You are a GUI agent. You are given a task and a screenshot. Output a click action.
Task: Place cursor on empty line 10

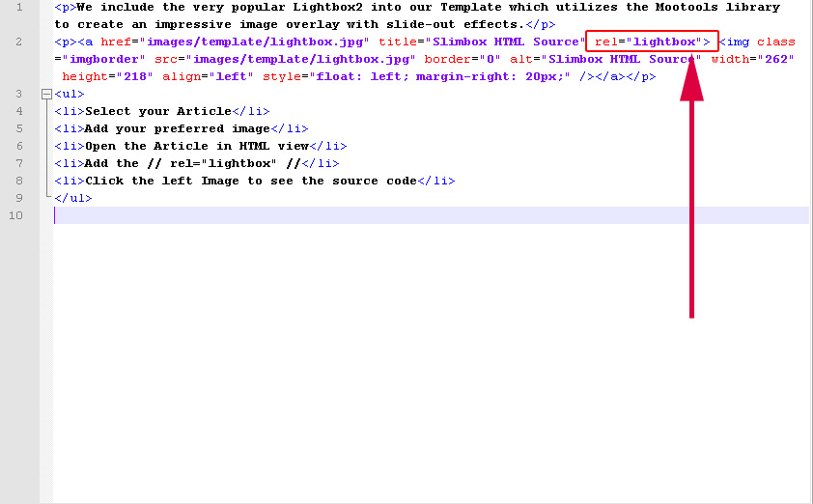tap(386, 215)
